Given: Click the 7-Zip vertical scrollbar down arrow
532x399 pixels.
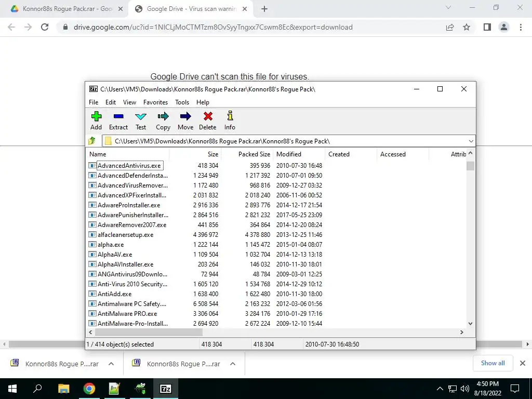Looking at the screenshot, I should (x=470, y=323).
